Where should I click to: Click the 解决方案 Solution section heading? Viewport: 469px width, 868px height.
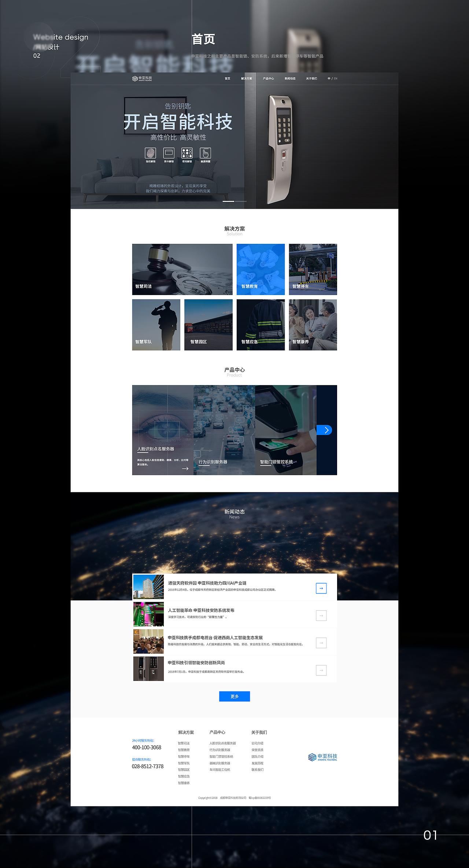coord(234,231)
